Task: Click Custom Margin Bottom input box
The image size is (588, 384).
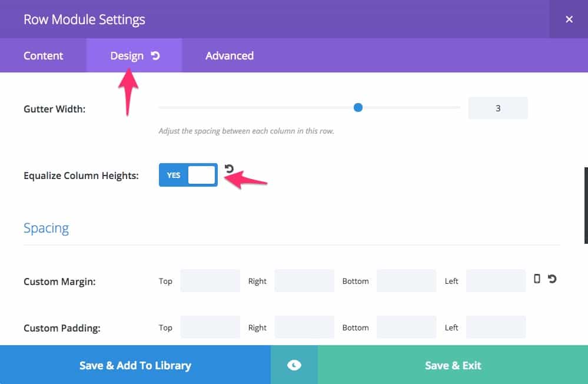Action: (406, 281)
